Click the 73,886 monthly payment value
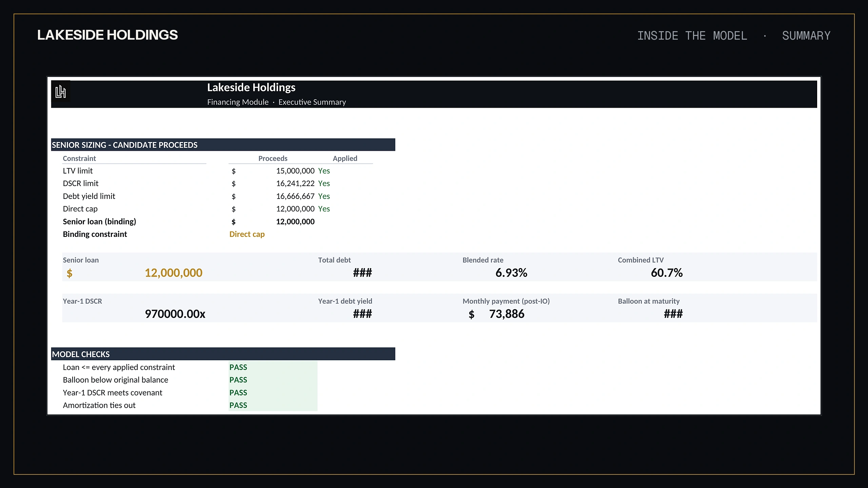The height and width of the screenshot is (488, 868). (x=507, y=314)
